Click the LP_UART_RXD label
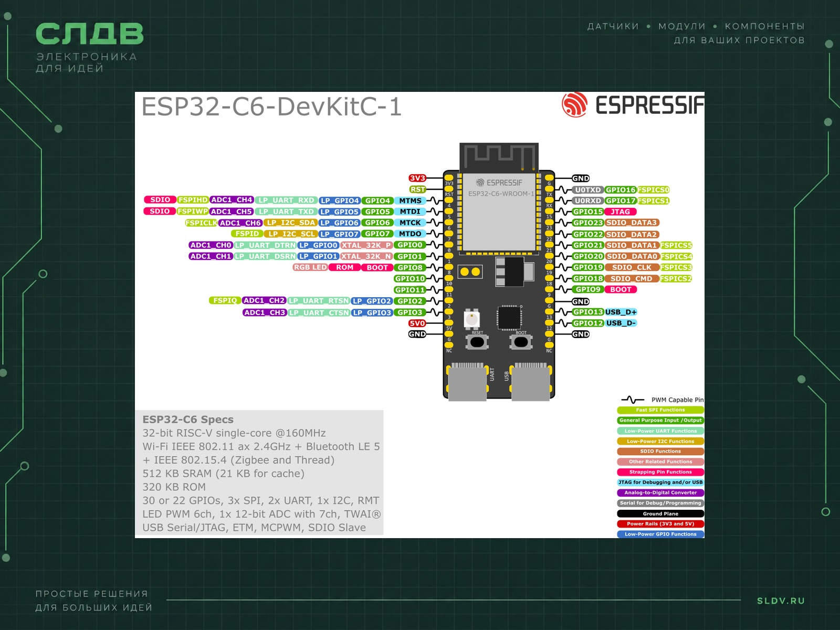This screenshot has height=630, width=840. click(x=286, y=200)
